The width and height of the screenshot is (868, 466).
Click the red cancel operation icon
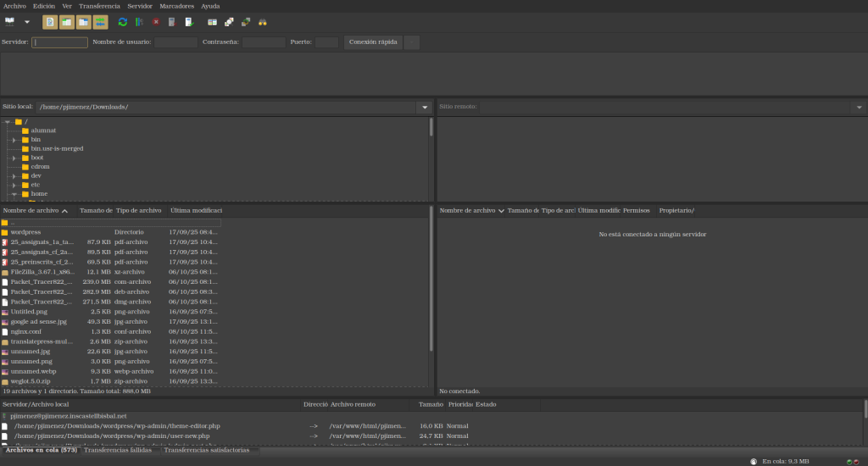click(x=156, y=22)
